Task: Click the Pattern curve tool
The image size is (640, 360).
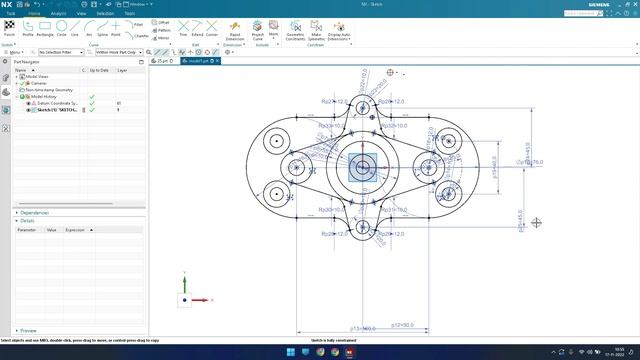Action: [161, 30]
